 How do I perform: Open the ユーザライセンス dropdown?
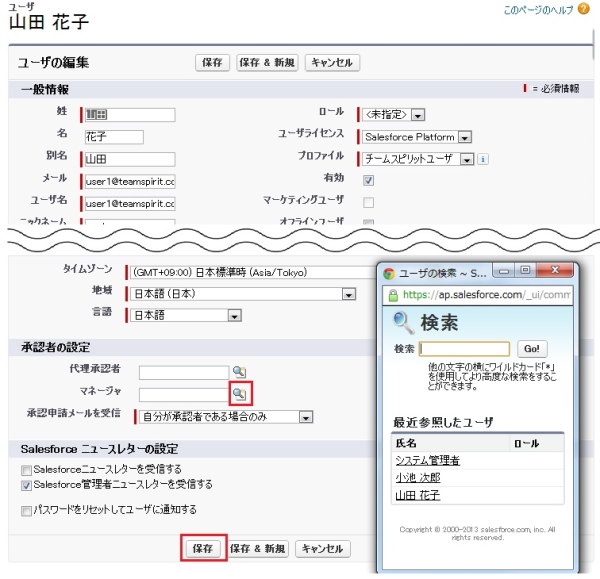pyautogui.click(x=417, y=137)
